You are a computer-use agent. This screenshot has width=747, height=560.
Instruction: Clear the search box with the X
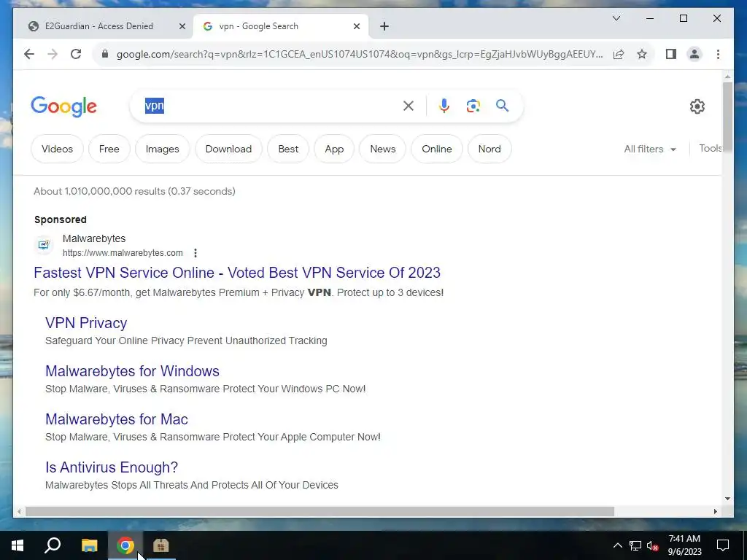point(409,106)
